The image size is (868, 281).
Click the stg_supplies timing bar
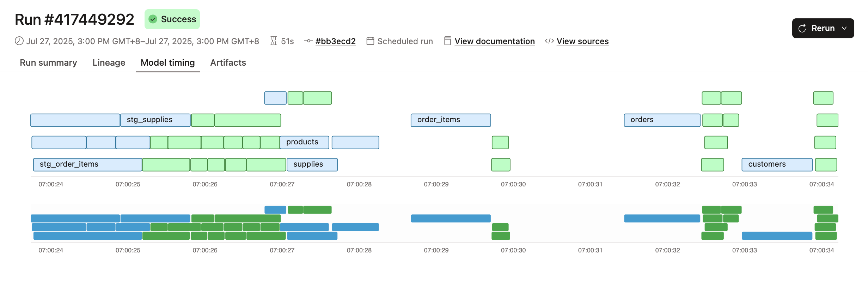coord(155,120)
